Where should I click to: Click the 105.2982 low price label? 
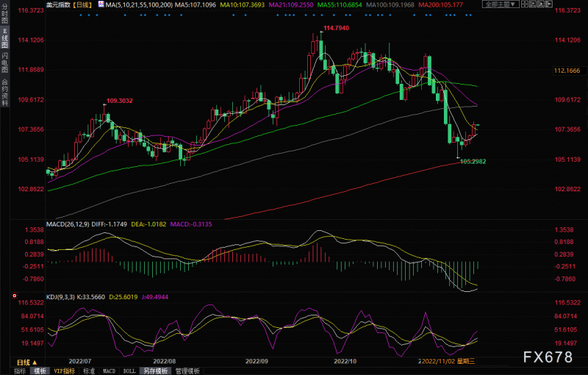pyautogui.click(x=473, y=161)
